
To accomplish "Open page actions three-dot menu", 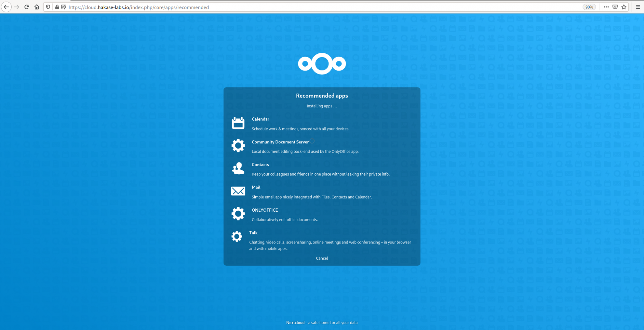I will pos(606,7).
